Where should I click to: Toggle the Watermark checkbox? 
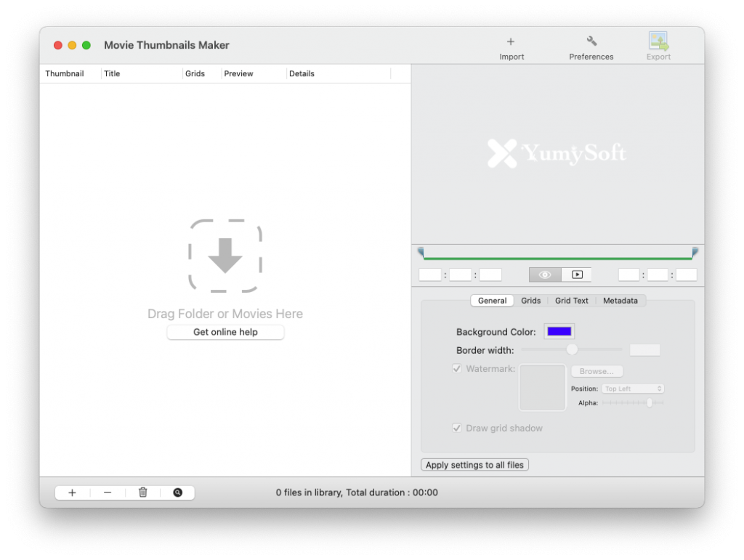click(x=457, y=368)
